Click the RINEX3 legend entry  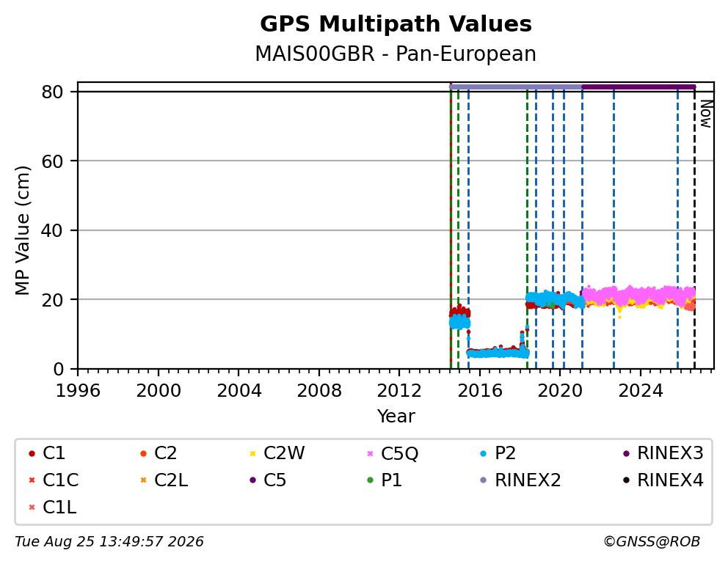point(663,453)
